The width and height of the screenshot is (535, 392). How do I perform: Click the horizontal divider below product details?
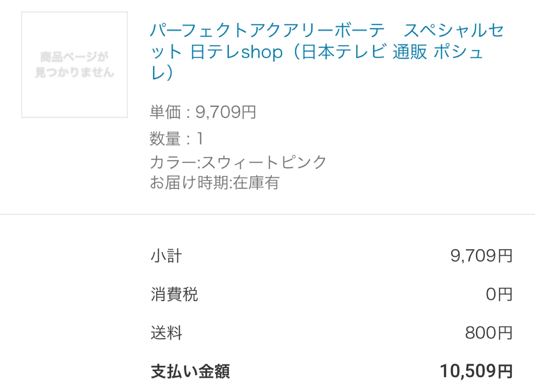[267, 214]
